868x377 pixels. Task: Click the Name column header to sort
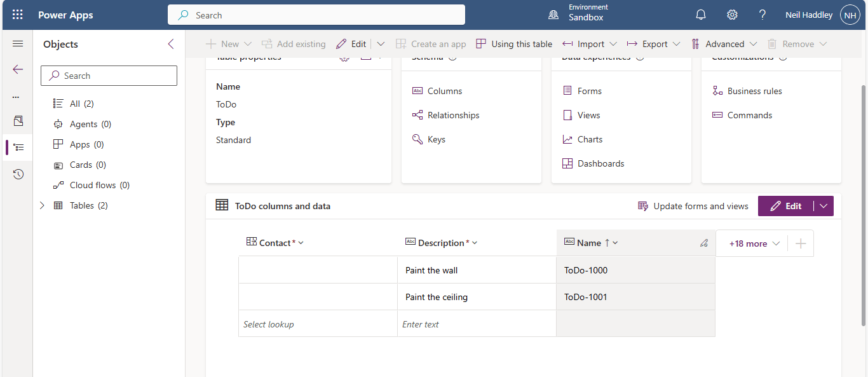[x=589, y=243]
